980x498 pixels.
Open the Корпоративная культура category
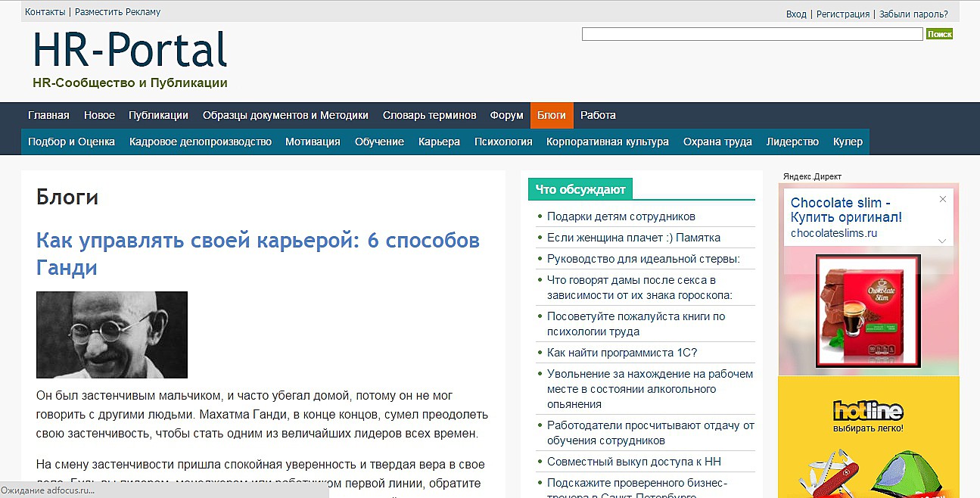608,142
